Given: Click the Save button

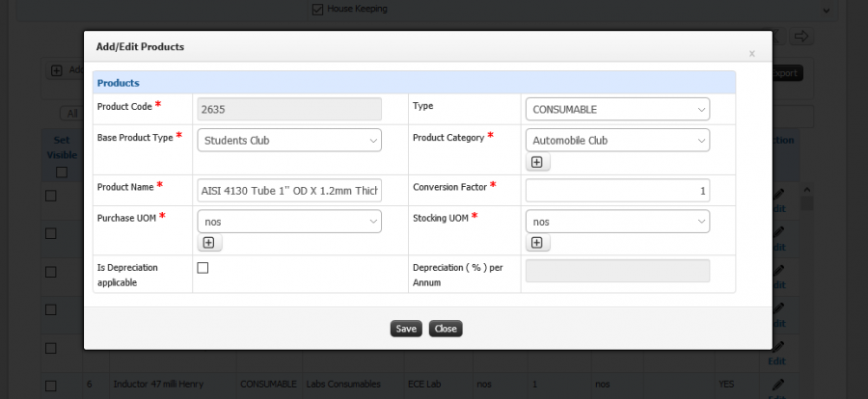Looking at the screenshot, I should pos(406,329).
